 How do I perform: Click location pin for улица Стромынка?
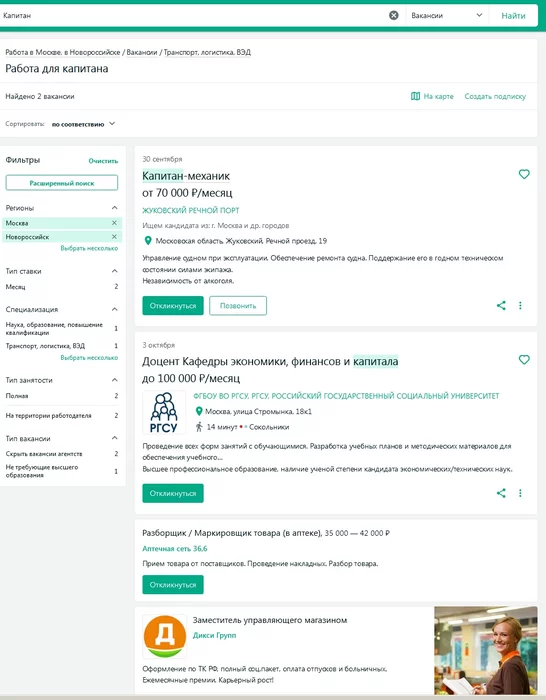click(x=199, y=411)
